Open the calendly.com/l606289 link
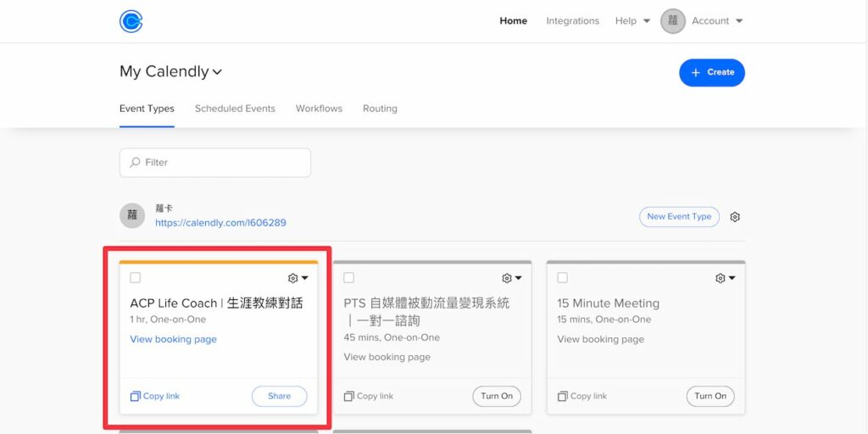 tap(220, 223)
